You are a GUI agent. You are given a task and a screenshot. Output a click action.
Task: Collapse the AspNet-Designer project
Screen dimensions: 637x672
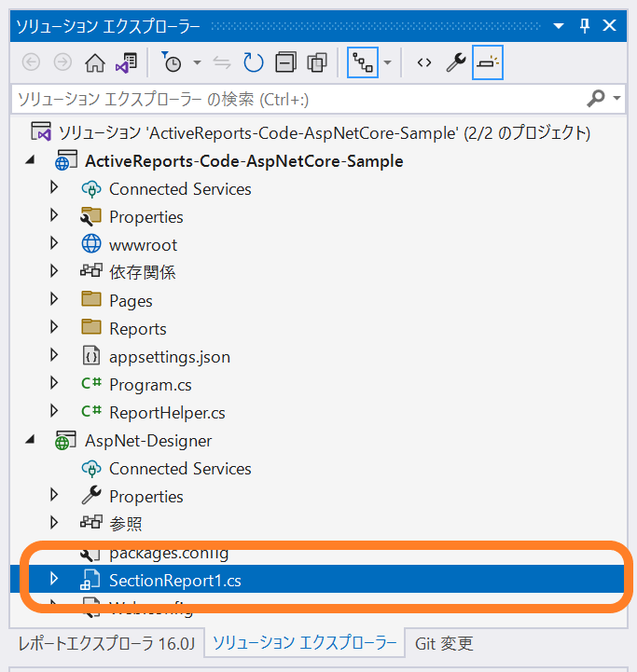(x=30, y=440)
